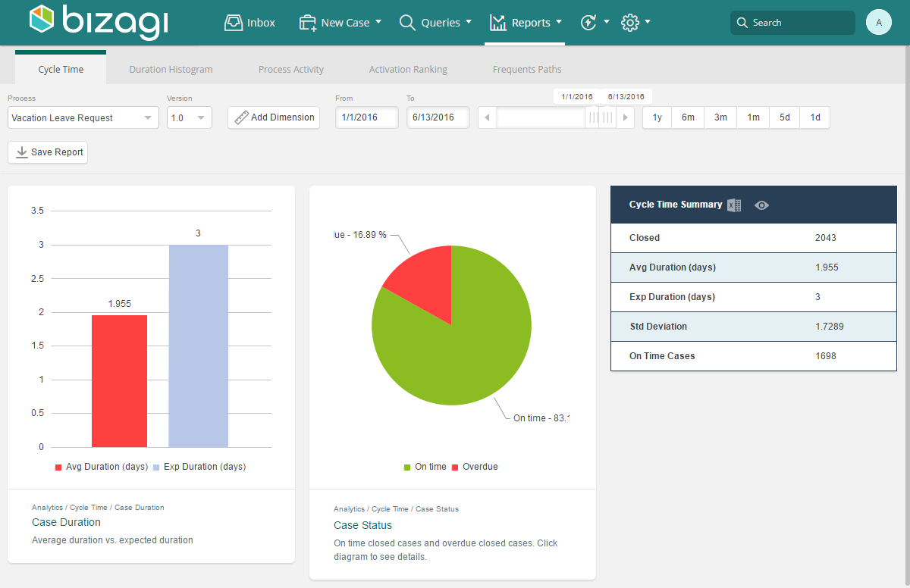The image size is (910, 588).
Task: Click the From date field
Action: (x=367, y=117)
